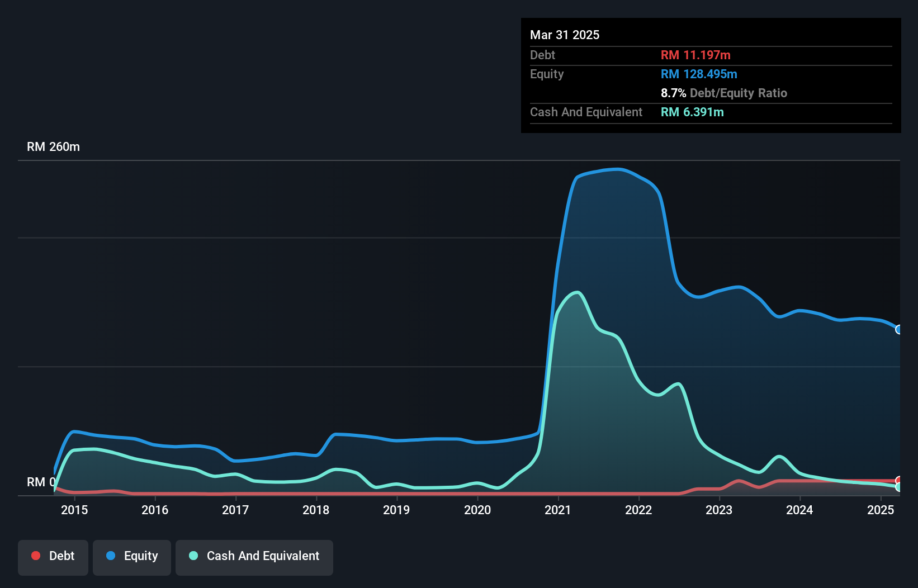Toggle Cash And Equivalent legend button
Image resolution: width=918 pixels, height=588 pixels.
tap(254, 557)
